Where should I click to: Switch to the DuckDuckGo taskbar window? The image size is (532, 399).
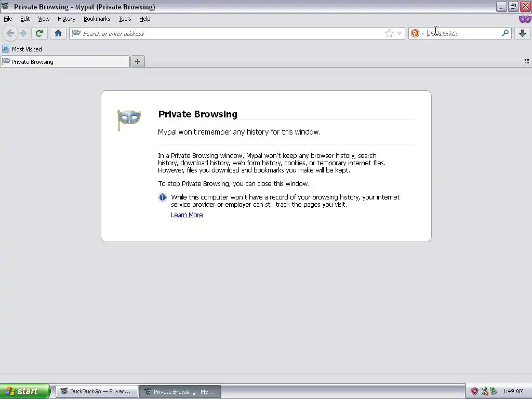pyautogui.click(x=97, y=391)
